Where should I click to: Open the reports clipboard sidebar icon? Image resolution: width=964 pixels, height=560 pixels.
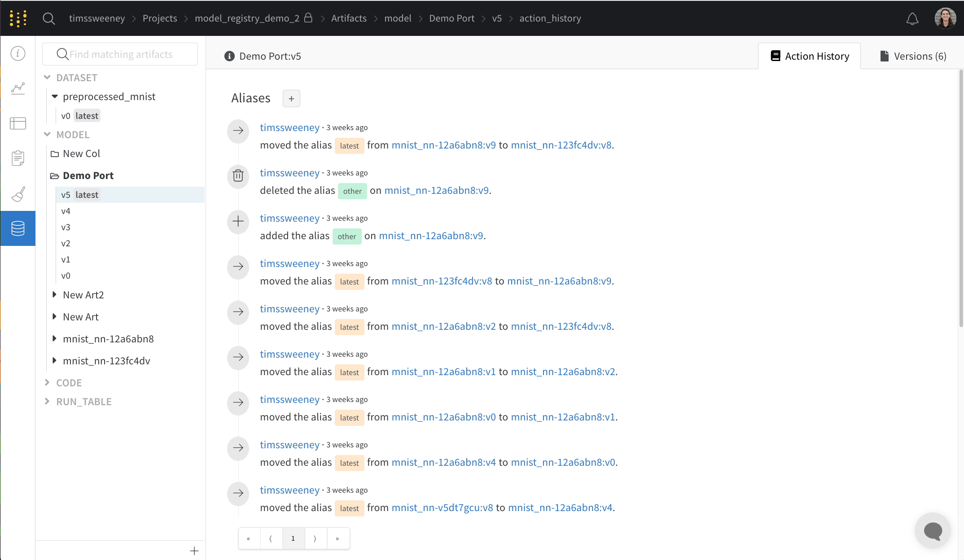pos(18,158)
